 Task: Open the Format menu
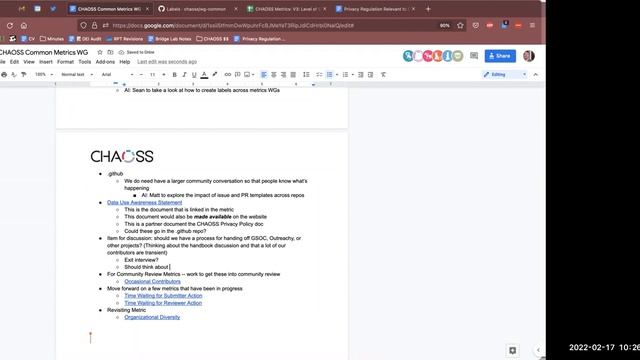click(65, 62)
